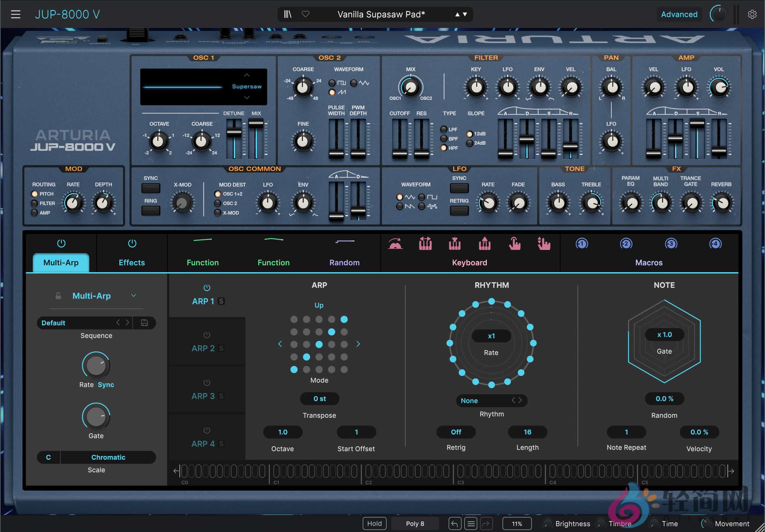Click the keyboard transpose up icon
The image size is (765, 532).
(x=484, y=244)
